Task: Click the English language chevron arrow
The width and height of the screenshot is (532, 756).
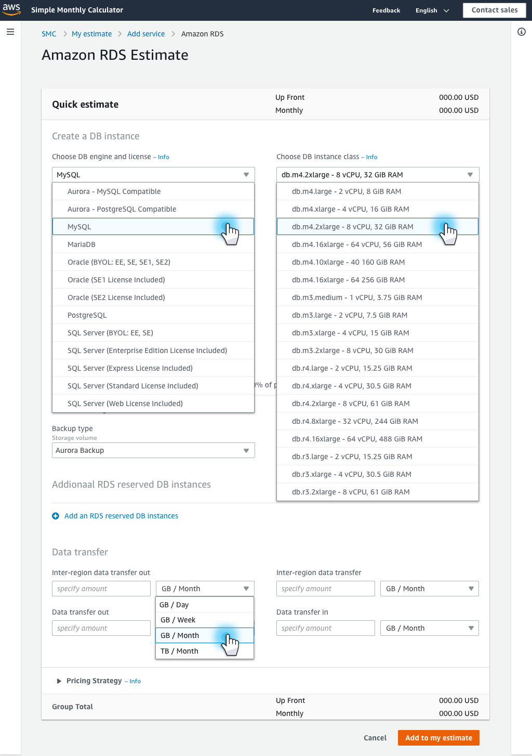Action: (446, 10)
